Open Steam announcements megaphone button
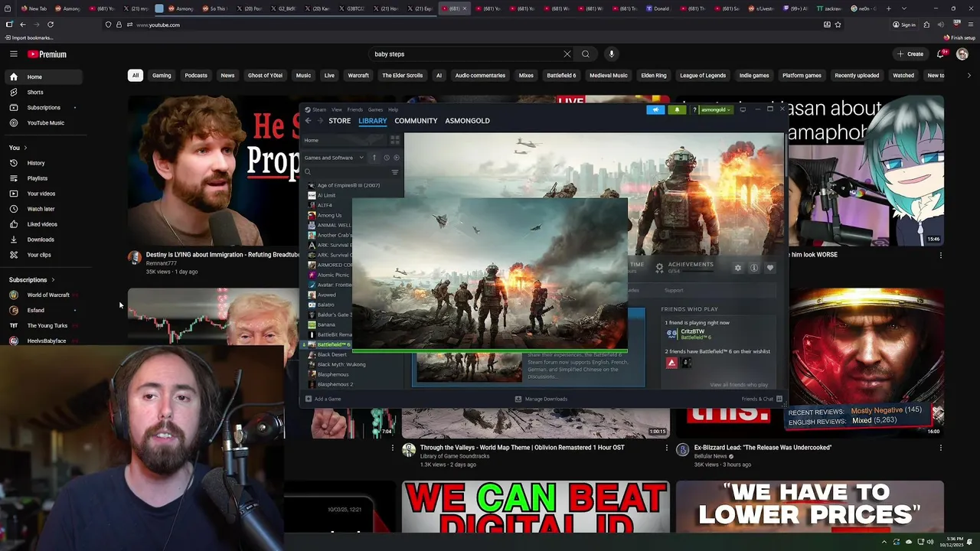980x551 pixels. click(x=655, y=109)
